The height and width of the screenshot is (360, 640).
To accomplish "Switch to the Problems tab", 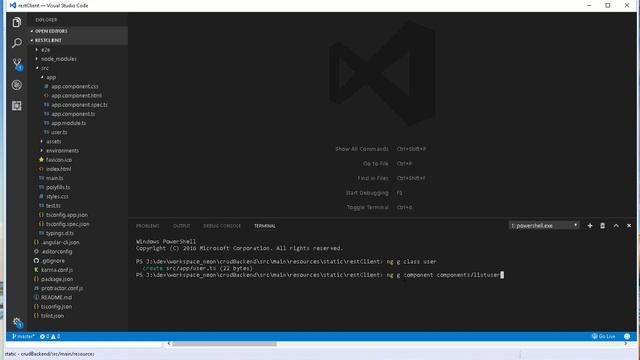I will click(x=147, y=226).
